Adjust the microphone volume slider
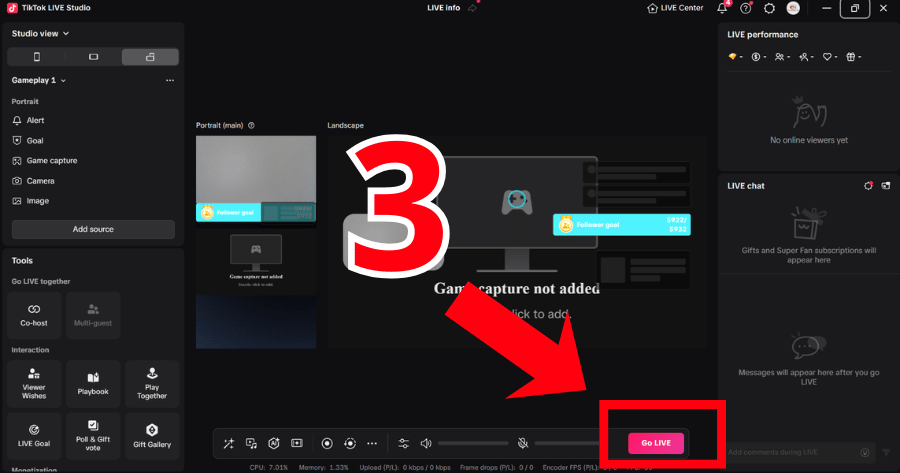The width and height of the screenshot is (900, 473). pyautogui.click(x=567, y=443)
